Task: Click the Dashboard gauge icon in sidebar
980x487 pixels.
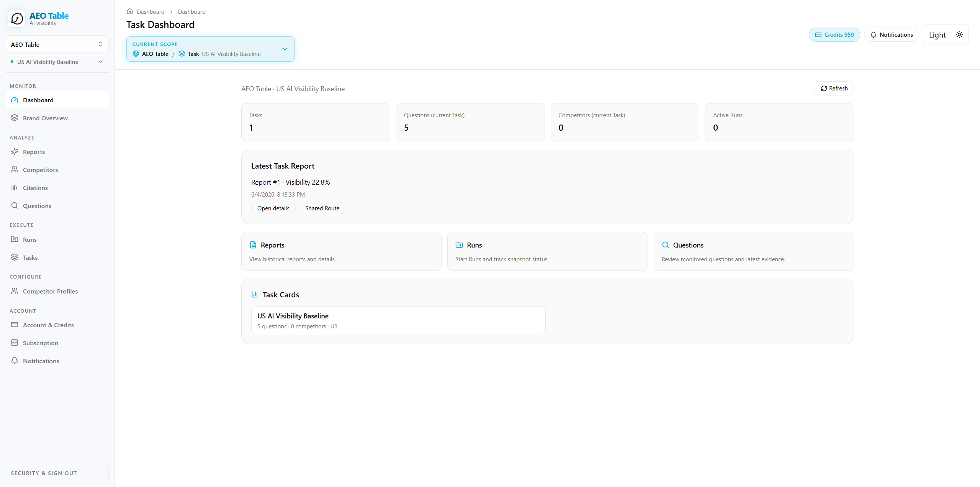Action: point(15,100)
